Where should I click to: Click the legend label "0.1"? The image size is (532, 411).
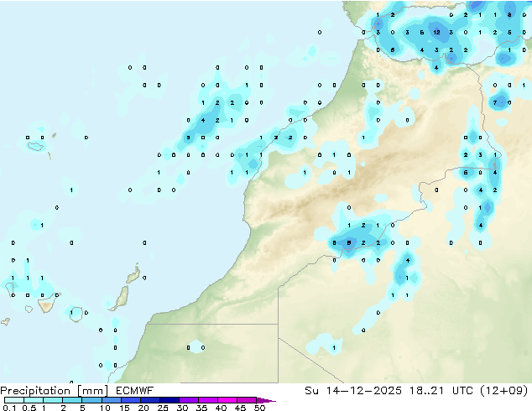9,408
